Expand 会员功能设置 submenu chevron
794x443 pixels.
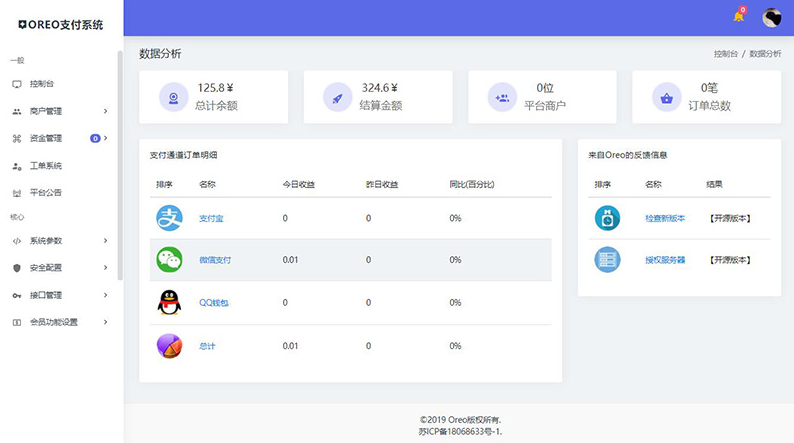[x=105, y=322]
